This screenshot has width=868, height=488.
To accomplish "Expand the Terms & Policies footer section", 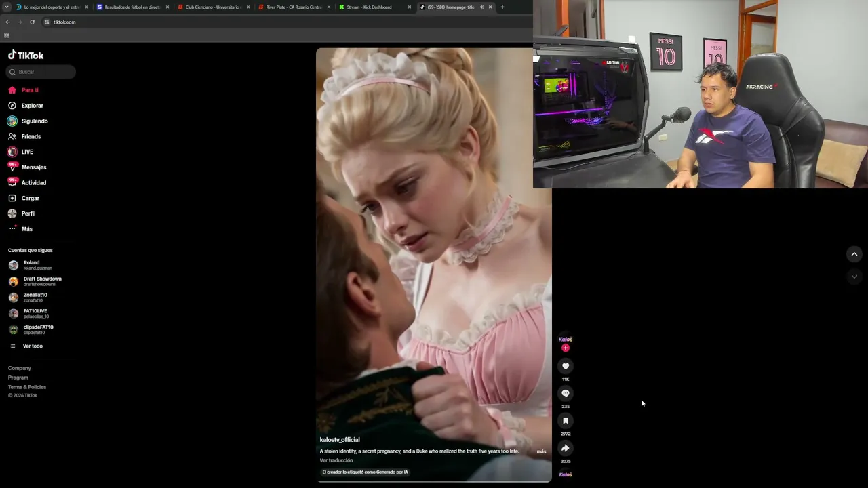I will [x=27, y=387].
